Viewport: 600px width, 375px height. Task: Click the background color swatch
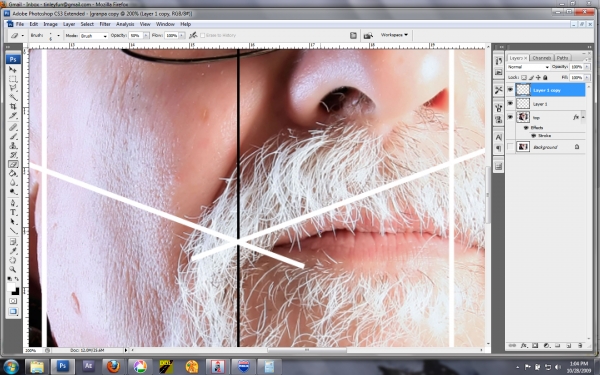(x=16, y=292)
